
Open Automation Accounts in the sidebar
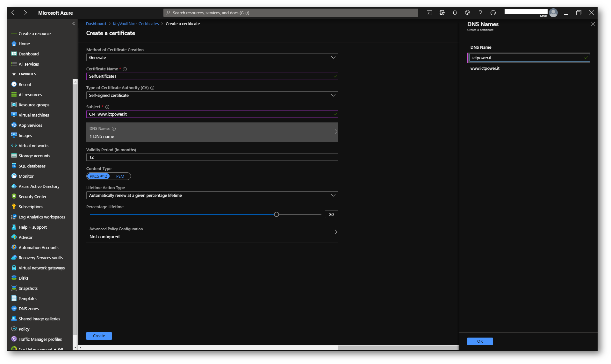tap(39, 247)
